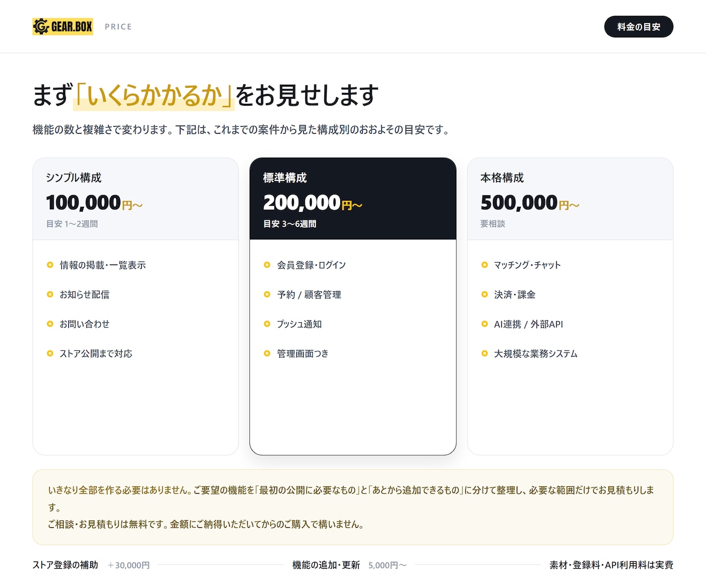Select the シンプル構成 card title

pos(73,178)
